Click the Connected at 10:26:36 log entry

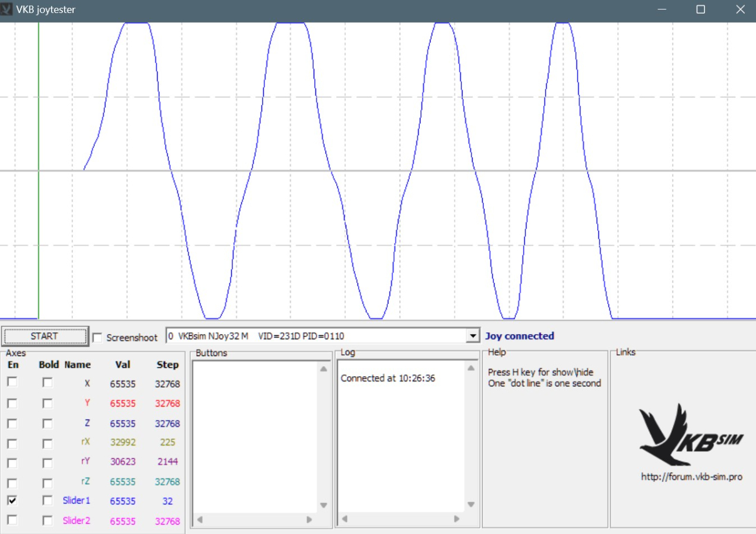pyautogui.click(x=388, y=379)
